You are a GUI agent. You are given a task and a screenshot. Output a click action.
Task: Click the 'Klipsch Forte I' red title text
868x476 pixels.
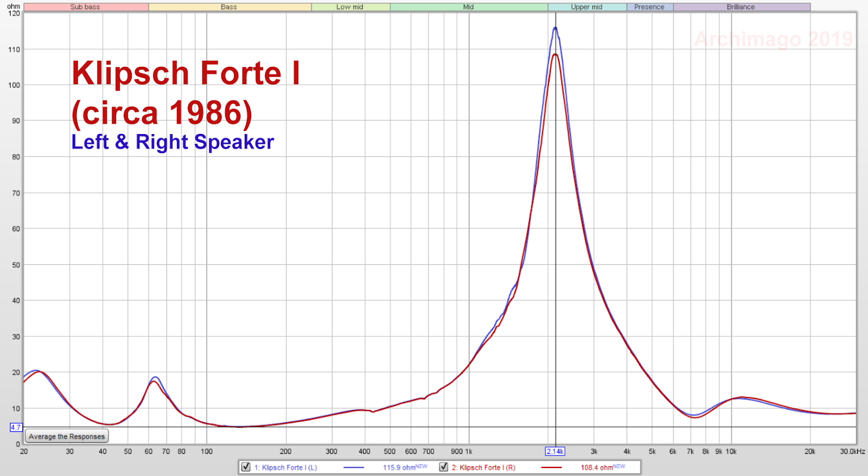186,73
